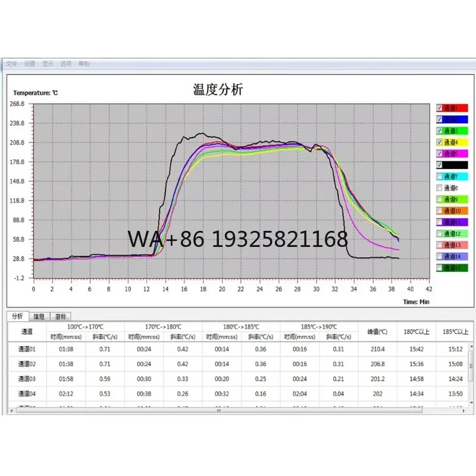This screenshot has height=476, width=476.
Task: Click the 0.59 slope cell in 通道03 row
Action: (x=105, y=379)
